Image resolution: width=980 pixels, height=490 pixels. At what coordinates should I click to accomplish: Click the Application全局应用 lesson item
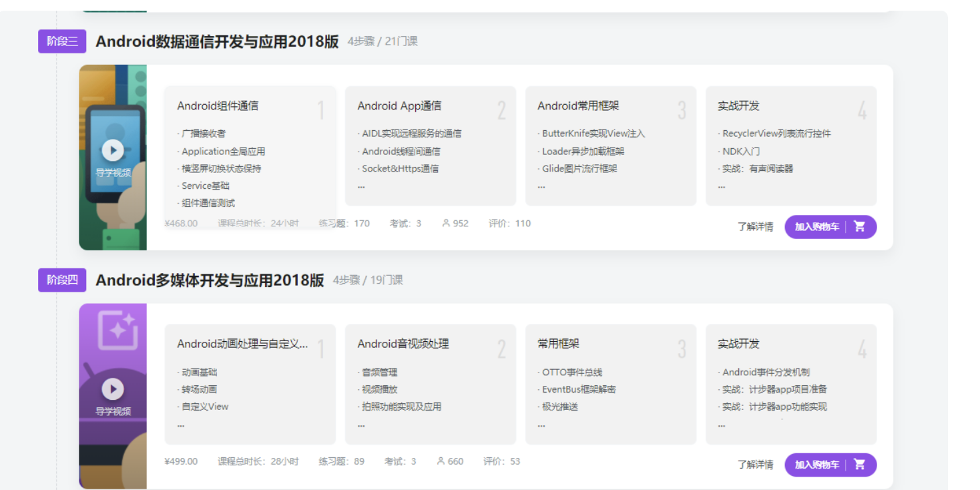pos(221,152)
